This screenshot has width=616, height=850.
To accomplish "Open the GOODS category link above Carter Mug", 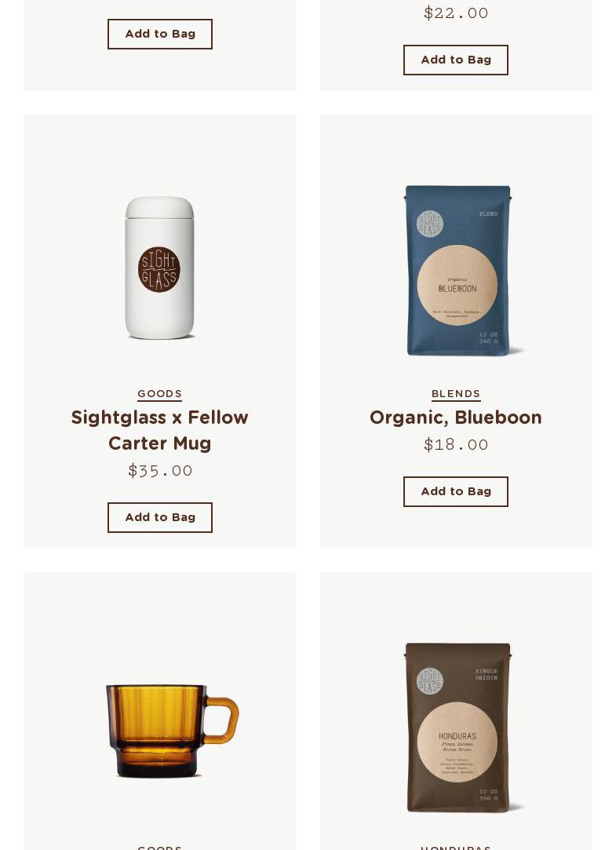I will (x=160, y=394).
